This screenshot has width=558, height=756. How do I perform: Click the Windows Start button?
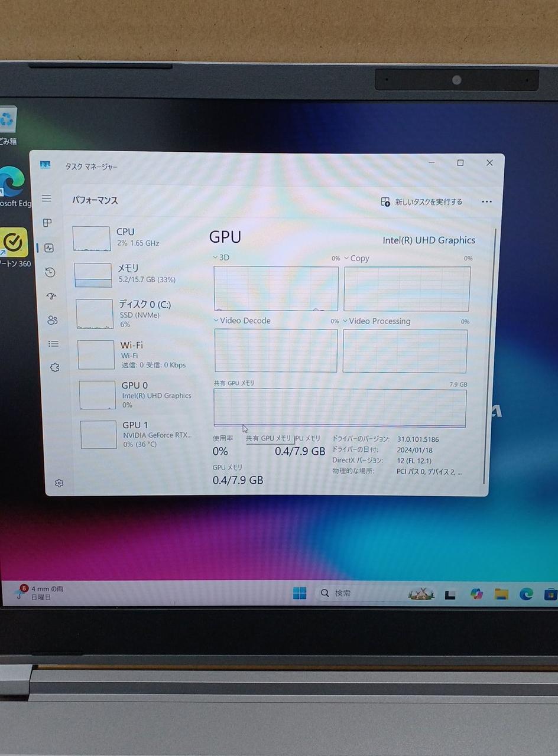(300, 593)
